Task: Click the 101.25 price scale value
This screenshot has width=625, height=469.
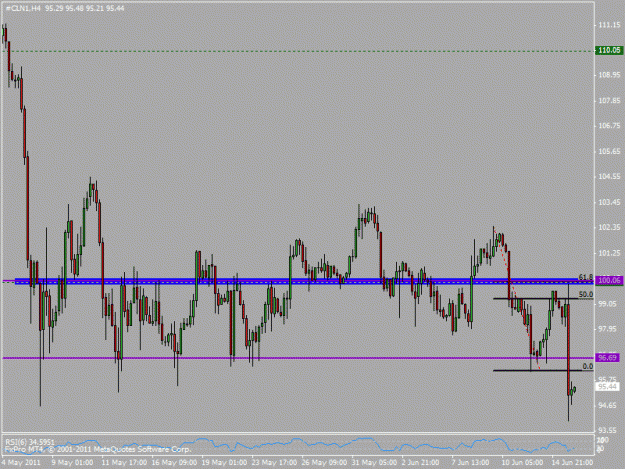Action: coord(609,253)
